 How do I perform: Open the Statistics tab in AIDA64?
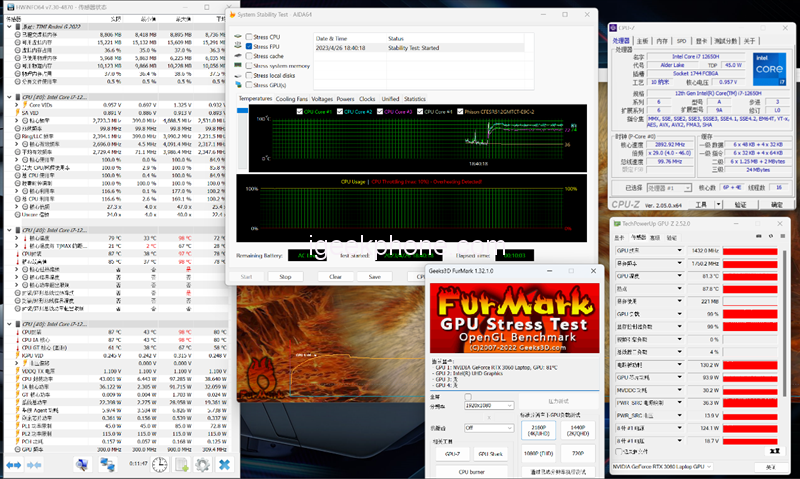[414, 99]
